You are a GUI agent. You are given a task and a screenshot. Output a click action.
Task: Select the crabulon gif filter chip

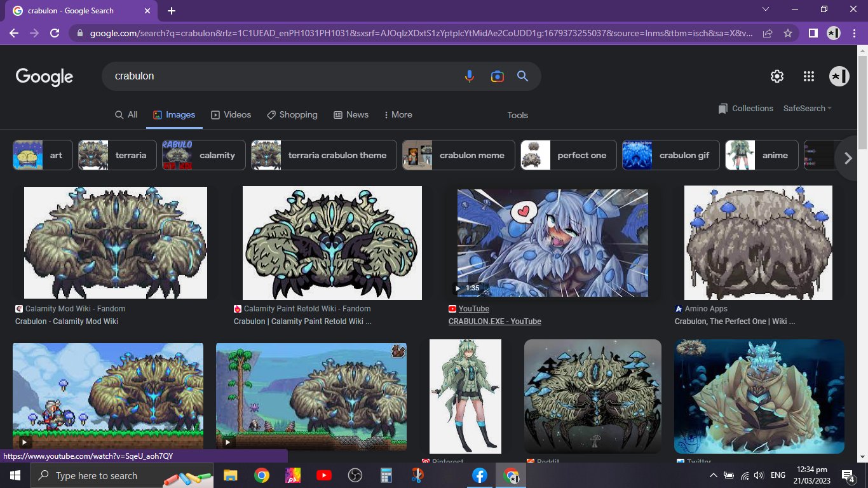671,155
